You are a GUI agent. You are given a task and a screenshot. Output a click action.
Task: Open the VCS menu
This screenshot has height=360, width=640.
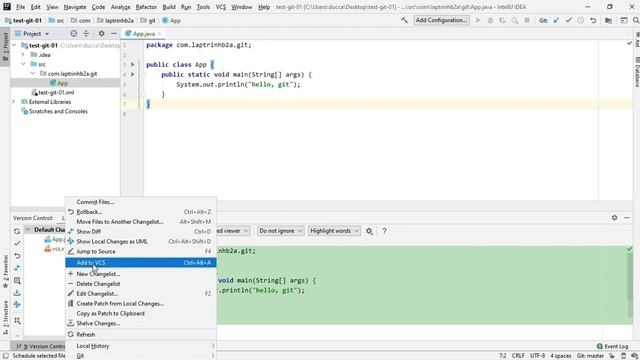tap(220, 7)
